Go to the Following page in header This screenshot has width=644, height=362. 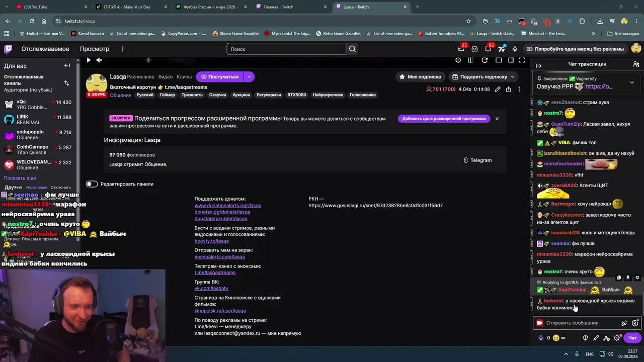(x=45, y=49)
